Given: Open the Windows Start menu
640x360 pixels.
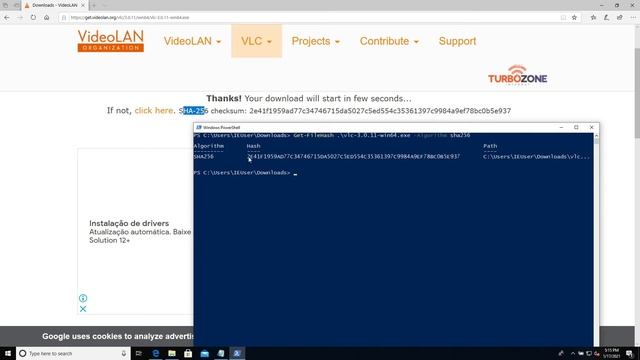Looking at the screenshot, I should (x=8, y=353).
